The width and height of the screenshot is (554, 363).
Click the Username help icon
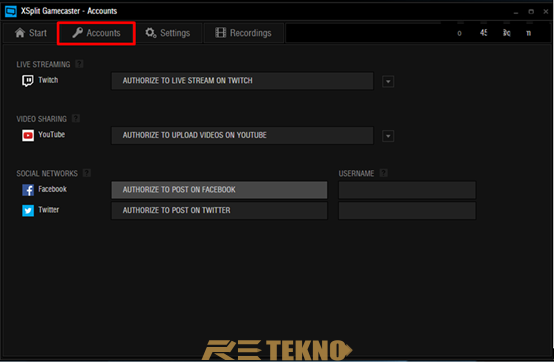383,173
